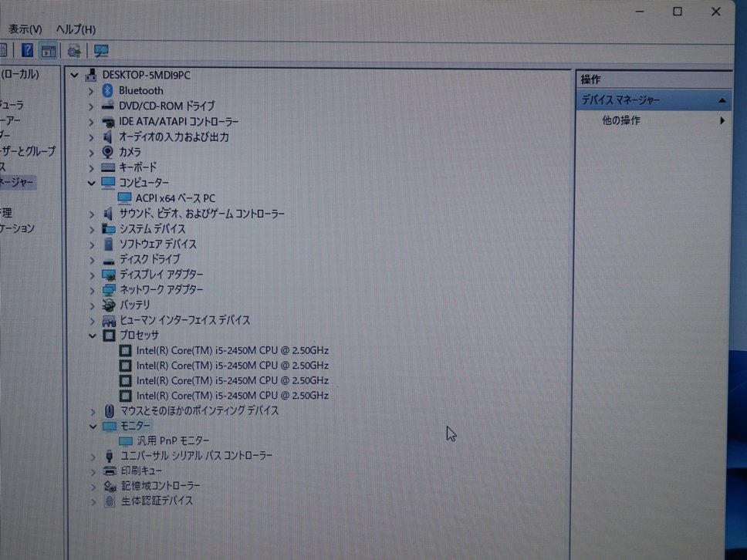Select the IDE ATA/ATAPI コントローラー icon
The width and height of the screenshot is (747, 560).
pyautogui.click(x=108, y=122)
